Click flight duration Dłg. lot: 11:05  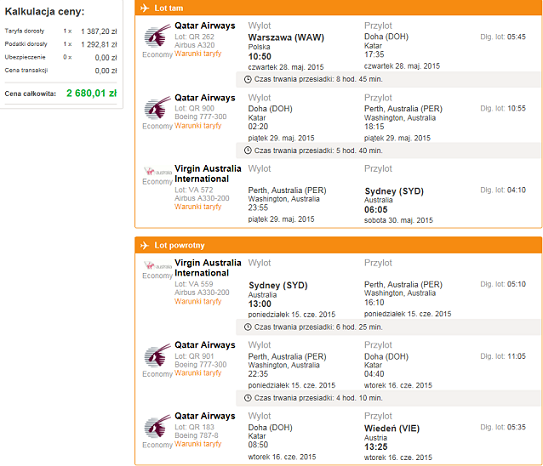(503, 356)
